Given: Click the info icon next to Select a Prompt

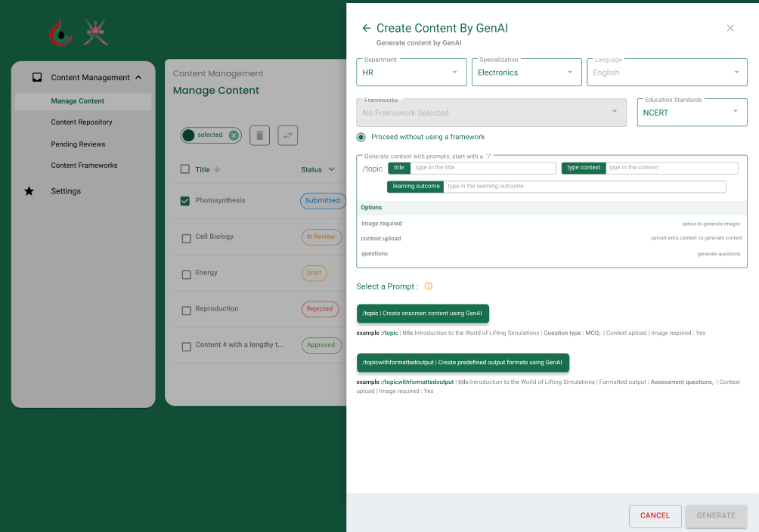Looking at the screenshot, I should pos(428,286).
